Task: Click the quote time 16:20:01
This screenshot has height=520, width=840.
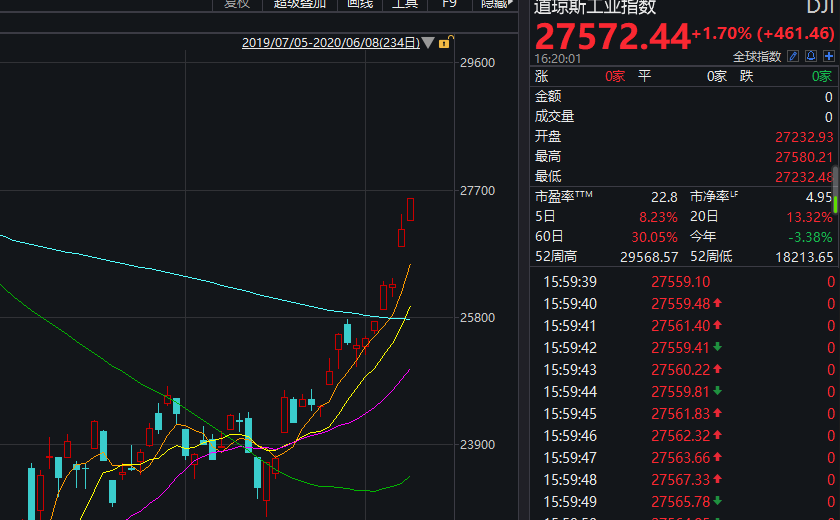Action: coord(557,58)
